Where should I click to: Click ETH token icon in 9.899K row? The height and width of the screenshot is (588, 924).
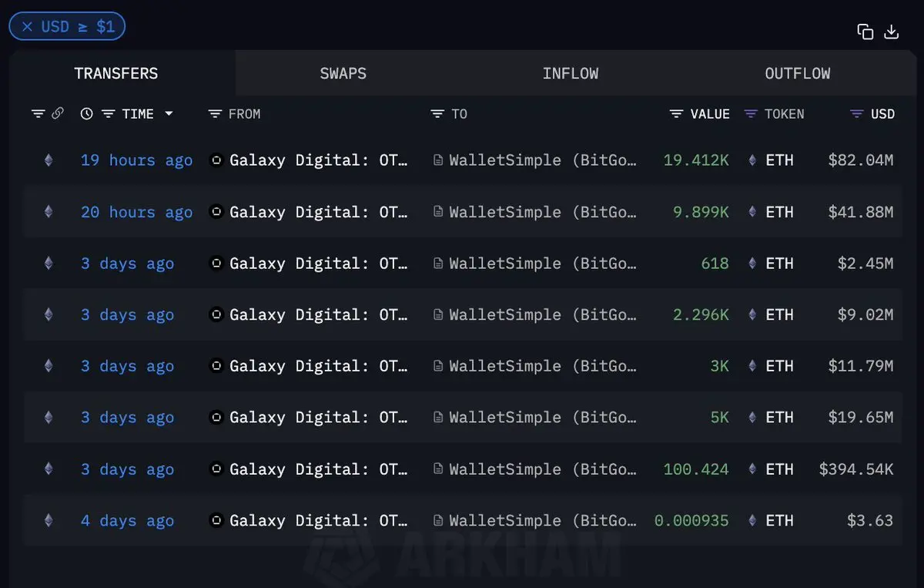752,212
